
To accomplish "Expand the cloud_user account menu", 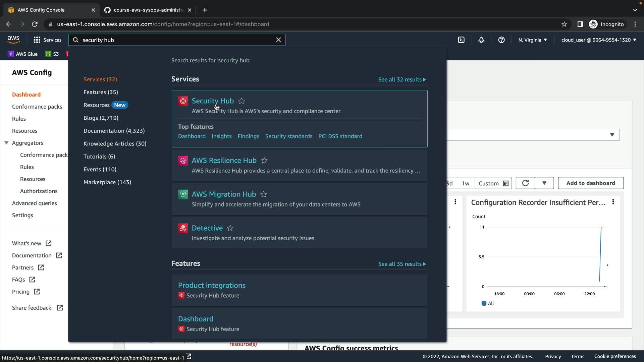I will coord(599,40).
